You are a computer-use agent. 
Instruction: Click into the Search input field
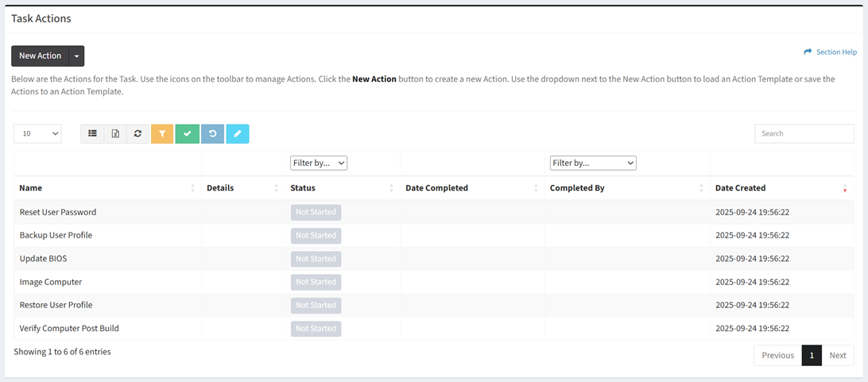click(x=804, y=133)
